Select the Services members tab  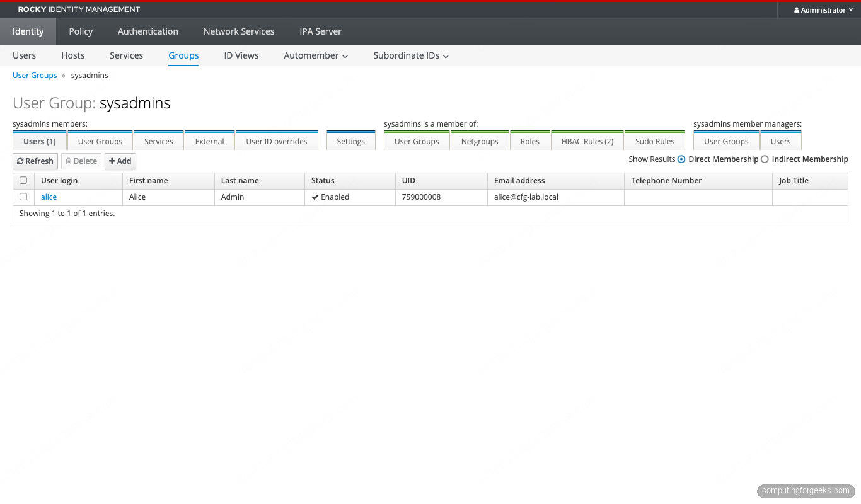[x=159, y=141]
